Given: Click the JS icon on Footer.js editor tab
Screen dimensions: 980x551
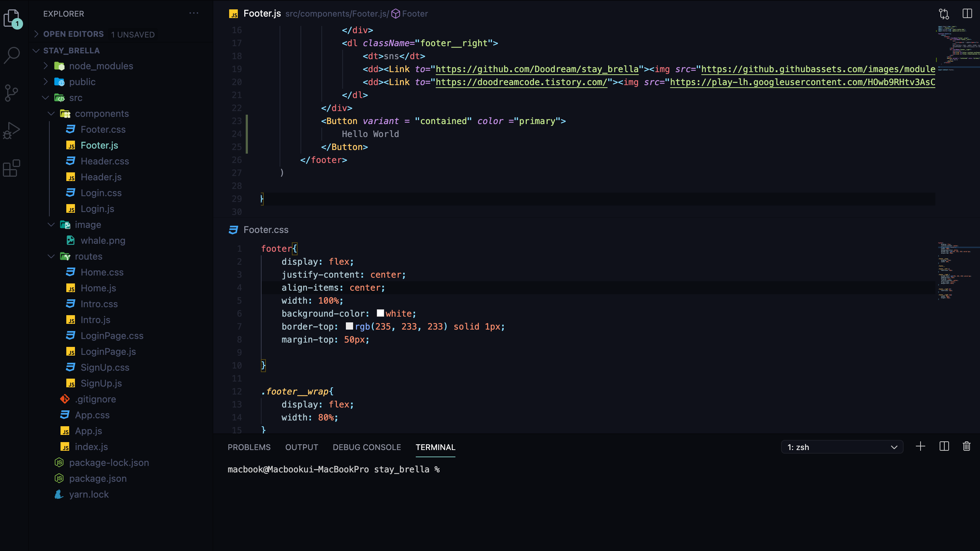Looking at the screenshot, I should [x=233, y=14].
